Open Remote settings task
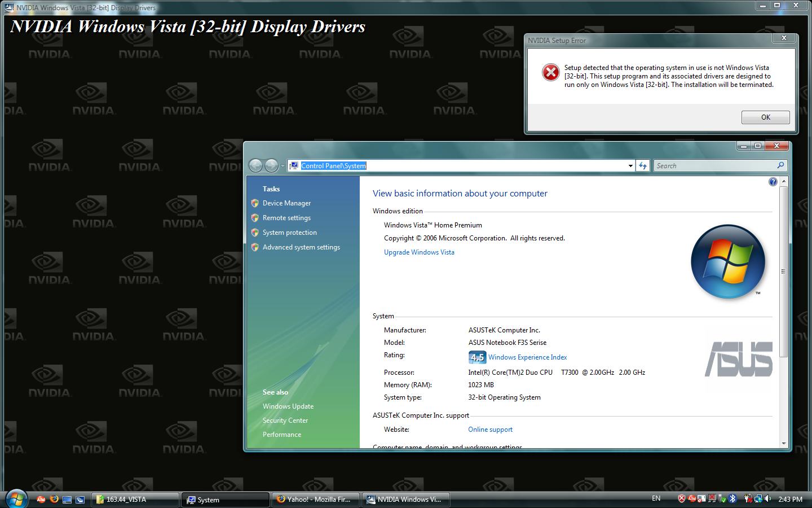The image size is (812, 508). [286, 218]
